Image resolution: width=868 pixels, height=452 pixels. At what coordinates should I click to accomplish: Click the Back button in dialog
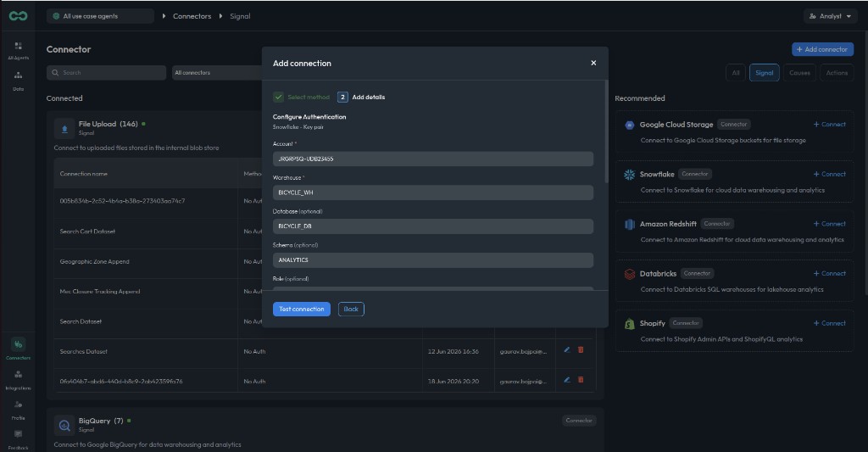coord(351,309)
